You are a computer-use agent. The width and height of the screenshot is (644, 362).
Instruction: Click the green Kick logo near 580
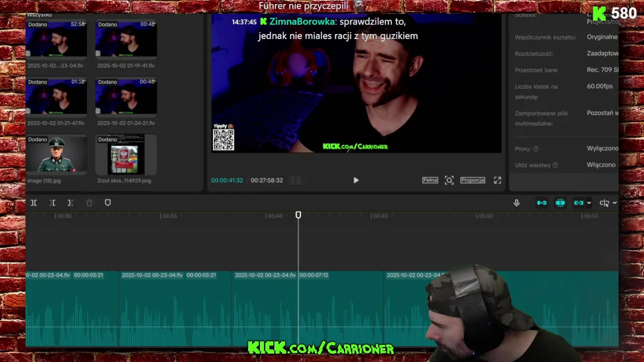click(599, 14)
